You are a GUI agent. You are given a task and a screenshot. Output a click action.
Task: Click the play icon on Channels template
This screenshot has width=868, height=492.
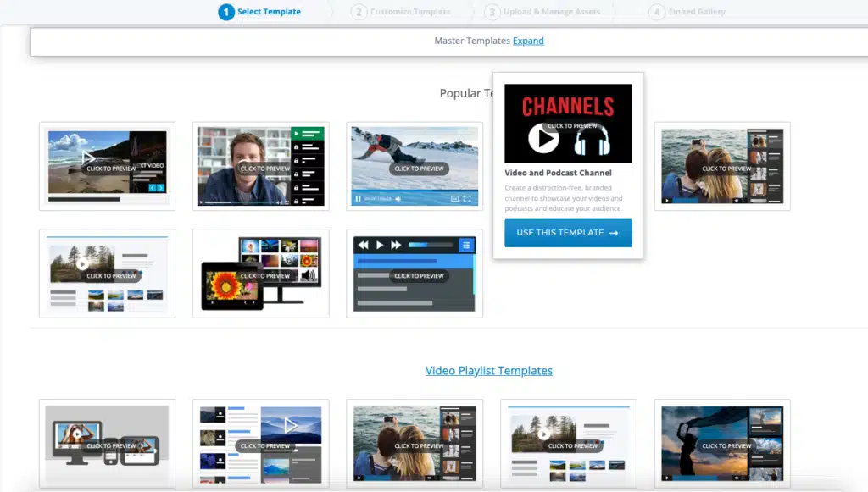tap(543, 138)
